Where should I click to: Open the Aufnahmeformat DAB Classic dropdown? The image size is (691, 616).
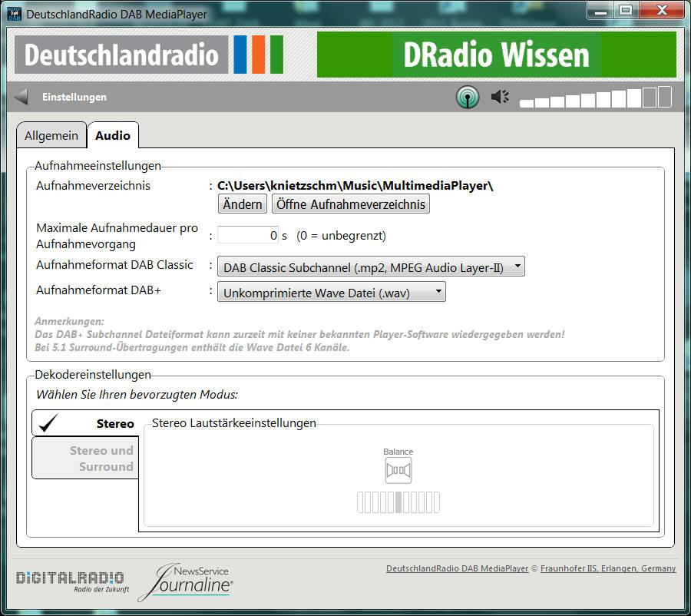pyautogui.click(x=371, y=267)
